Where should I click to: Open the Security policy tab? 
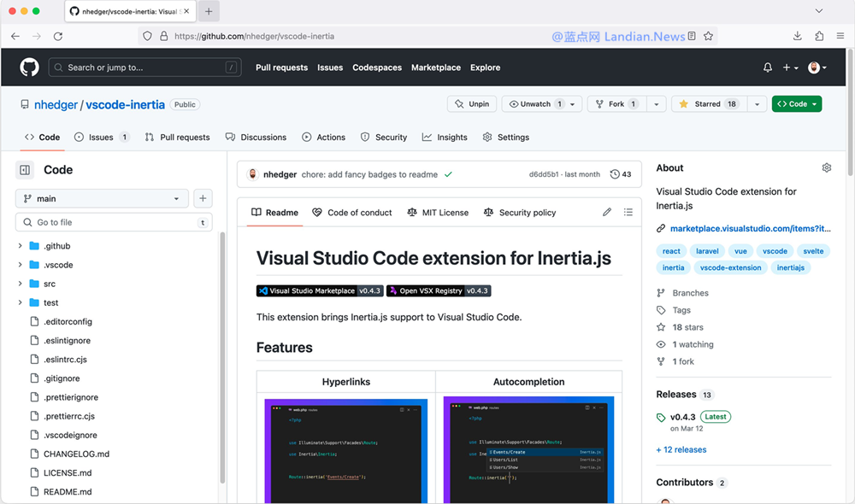pyautogui.click(x=520, y=213)
